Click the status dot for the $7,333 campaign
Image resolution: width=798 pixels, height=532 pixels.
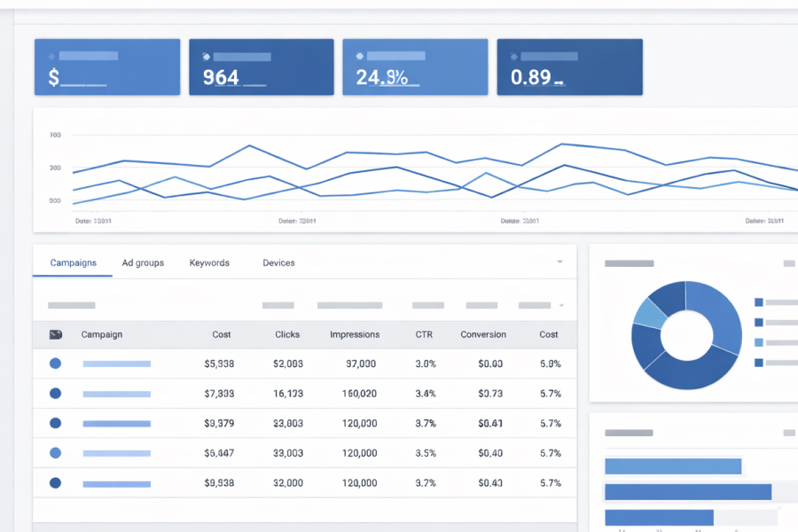tap(55, 393)
